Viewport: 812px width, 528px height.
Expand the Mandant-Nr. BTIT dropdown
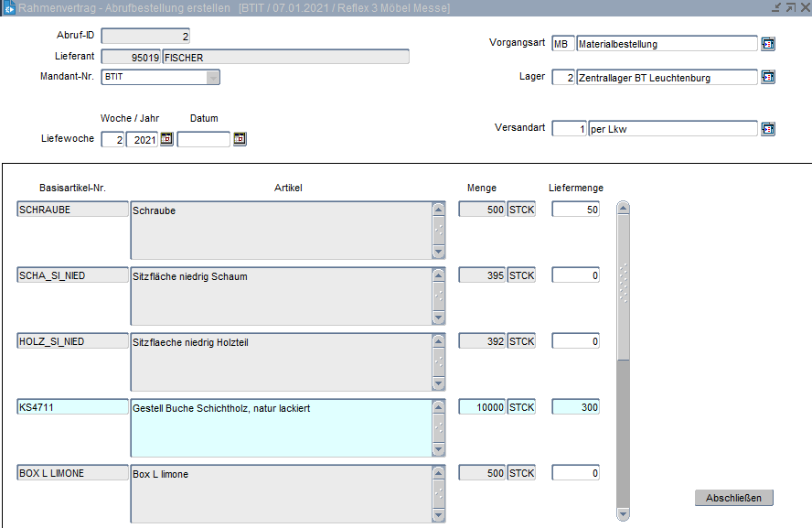213,77
